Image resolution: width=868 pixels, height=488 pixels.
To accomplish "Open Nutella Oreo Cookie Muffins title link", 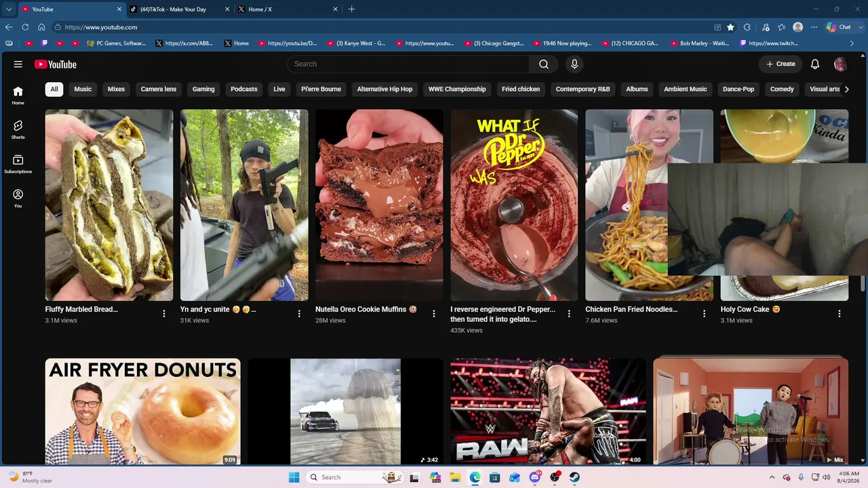I will pos(366,309).
